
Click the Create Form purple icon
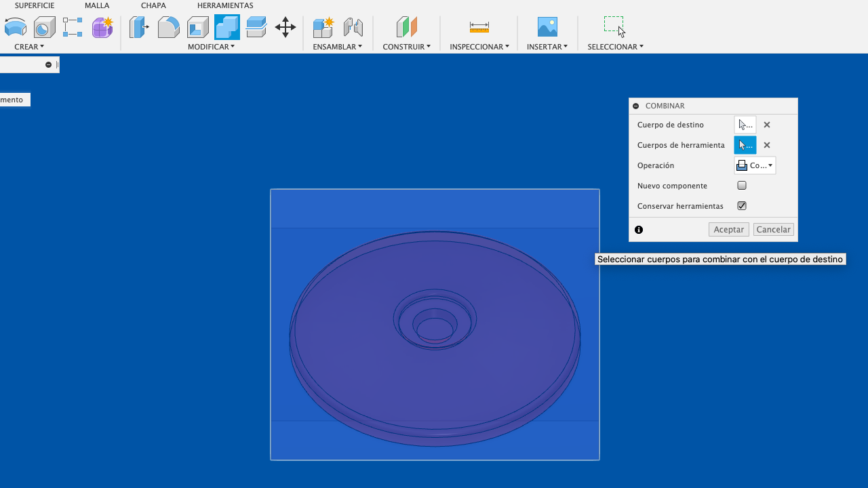coord(102,28)
